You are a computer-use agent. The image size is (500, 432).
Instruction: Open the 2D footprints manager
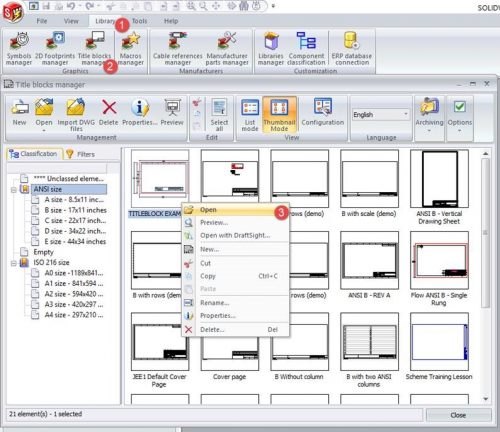[x=55, y=49]
